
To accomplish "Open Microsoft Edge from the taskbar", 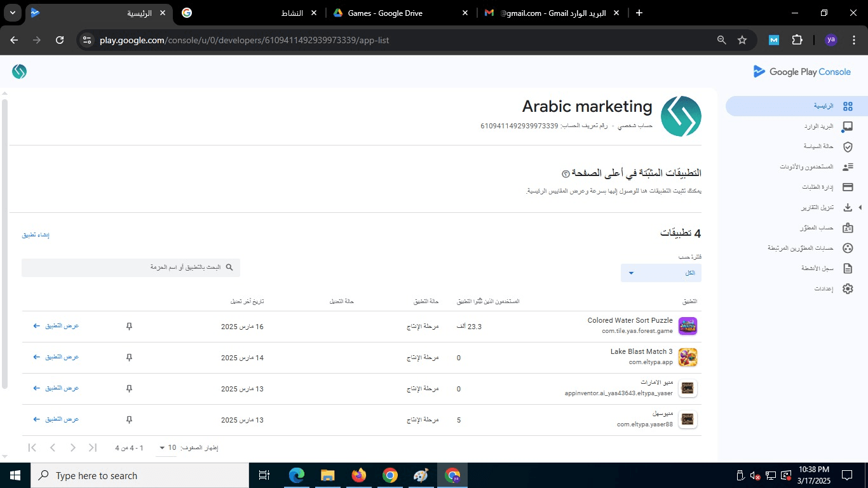I will coord(297,475).
